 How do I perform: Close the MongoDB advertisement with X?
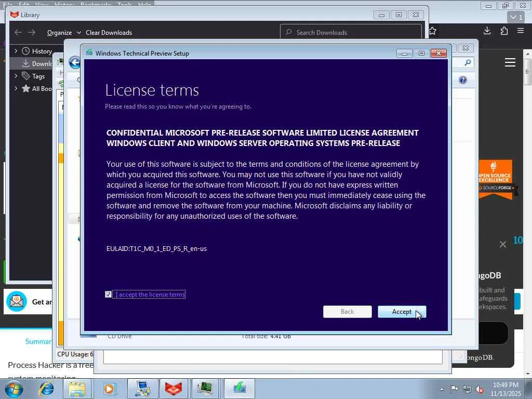pos(503,244)
